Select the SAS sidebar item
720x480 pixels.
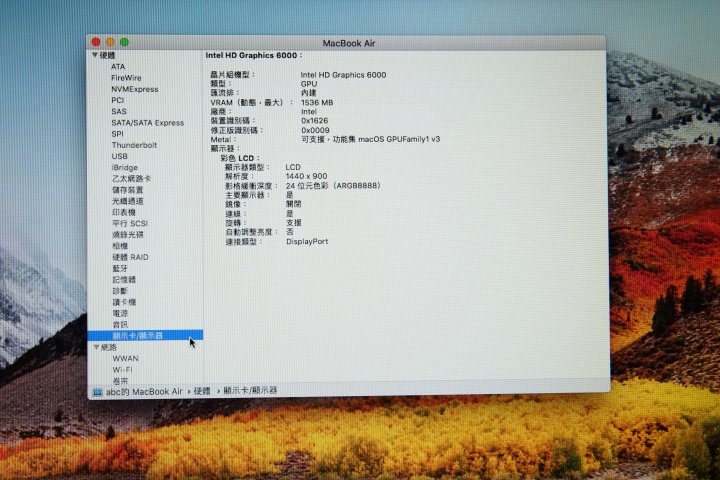(119, 111)
